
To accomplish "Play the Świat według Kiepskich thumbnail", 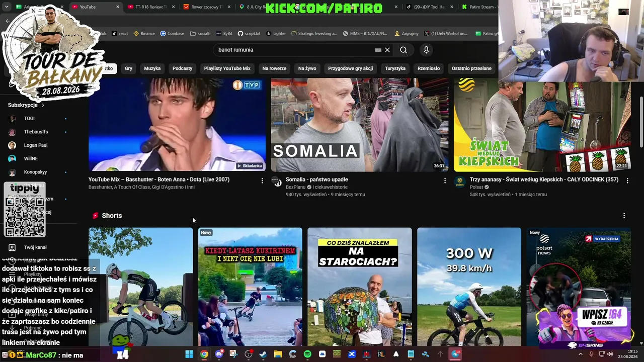I will pyautogui.click(x=542, y=125).
